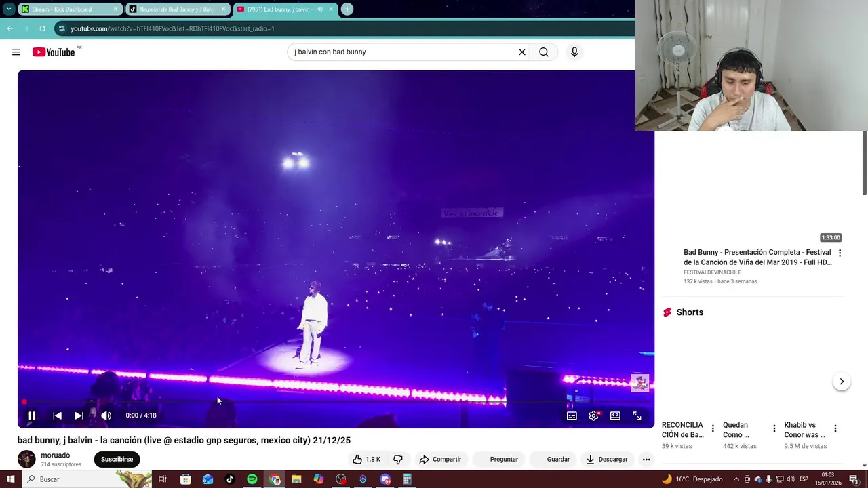Open a new browser tab
Image resolution: width=868 pixels, height=488 pixels.
pyautogui.click(x=347, y=9)
